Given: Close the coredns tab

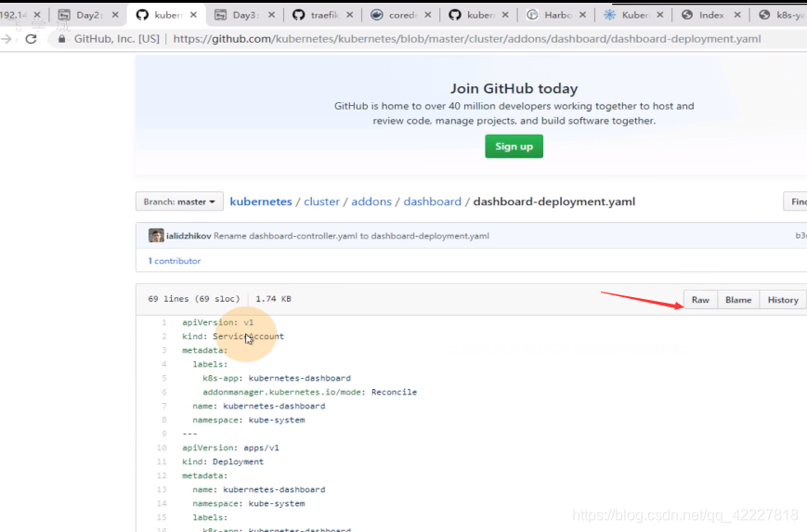Looking at the screenshot, I should pos(428,15).
